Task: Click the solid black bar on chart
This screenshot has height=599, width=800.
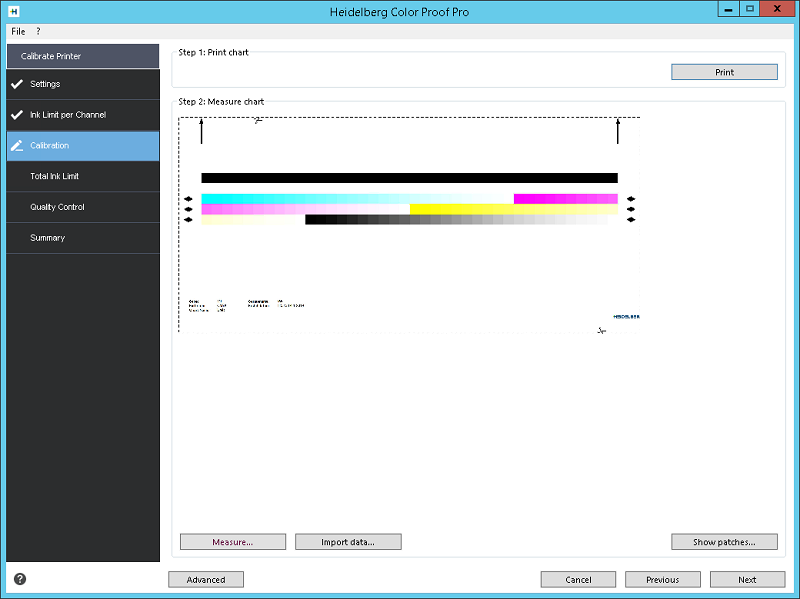Action: point(409,178)
